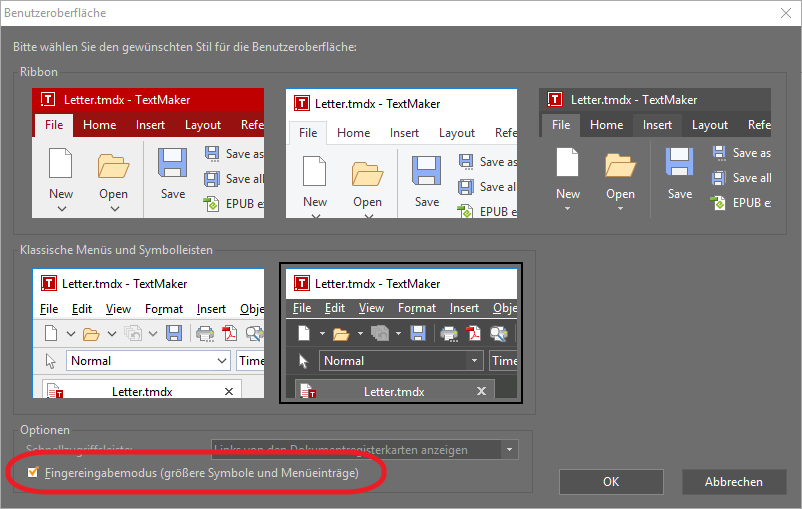Click PDF export icon in dark classic preview
Viewport: 802px width, 509px height.
pyautogui.click(x=474, y=334)
